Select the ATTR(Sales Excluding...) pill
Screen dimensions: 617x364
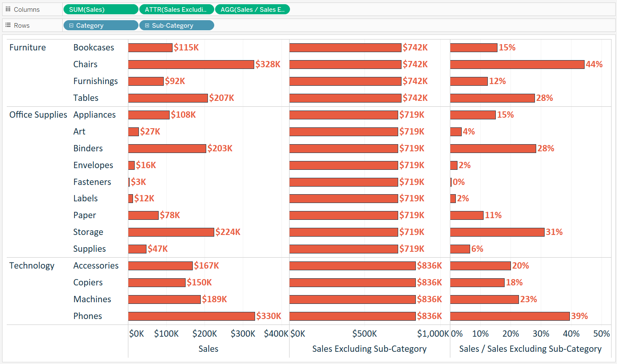pos(177,9)
